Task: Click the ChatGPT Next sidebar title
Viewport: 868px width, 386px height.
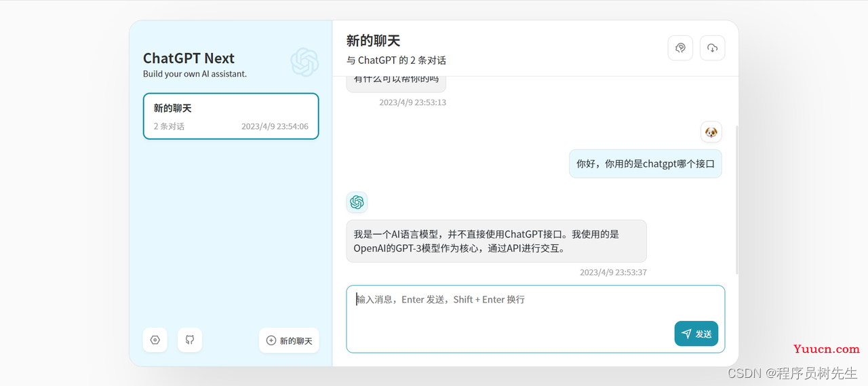Action: (x=189, y=58)
